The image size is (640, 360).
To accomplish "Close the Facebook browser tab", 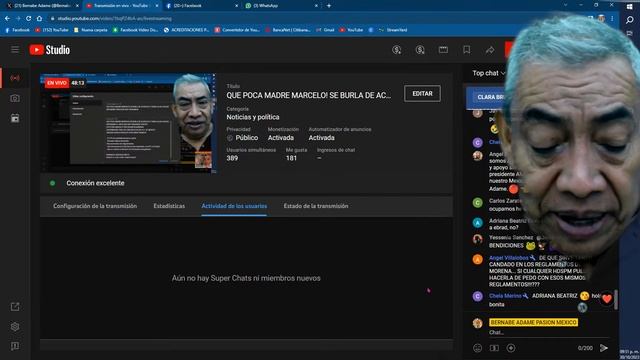I will (237, 6).
